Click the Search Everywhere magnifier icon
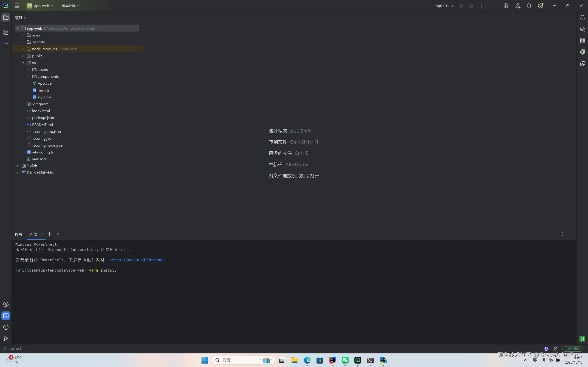Viewport: 588px width, 367px height. coord(529,6)
